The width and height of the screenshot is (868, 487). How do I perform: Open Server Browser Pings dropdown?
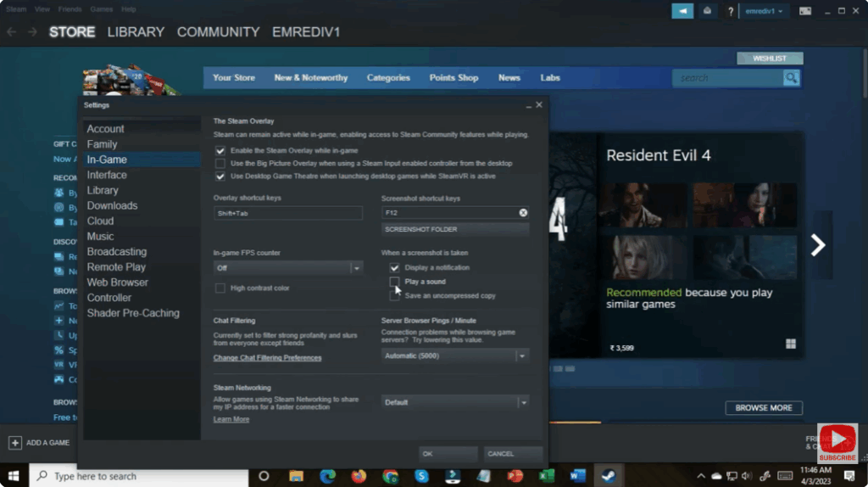(x=454, y=355)
